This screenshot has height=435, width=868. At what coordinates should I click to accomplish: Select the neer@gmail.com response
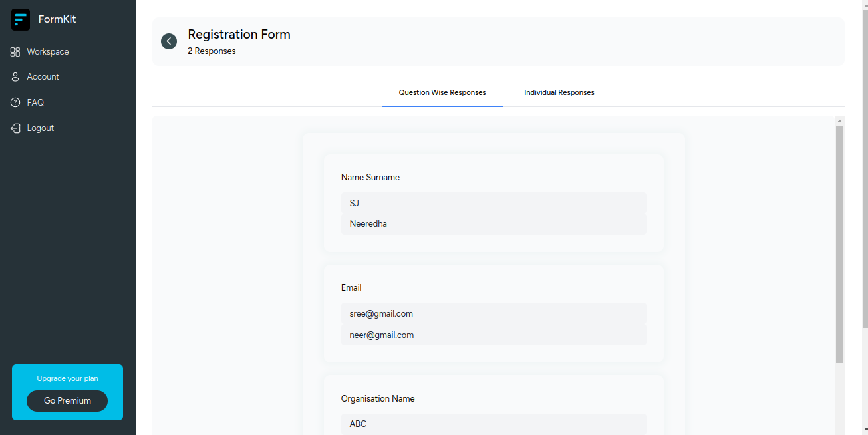click(x=494, y=335)
